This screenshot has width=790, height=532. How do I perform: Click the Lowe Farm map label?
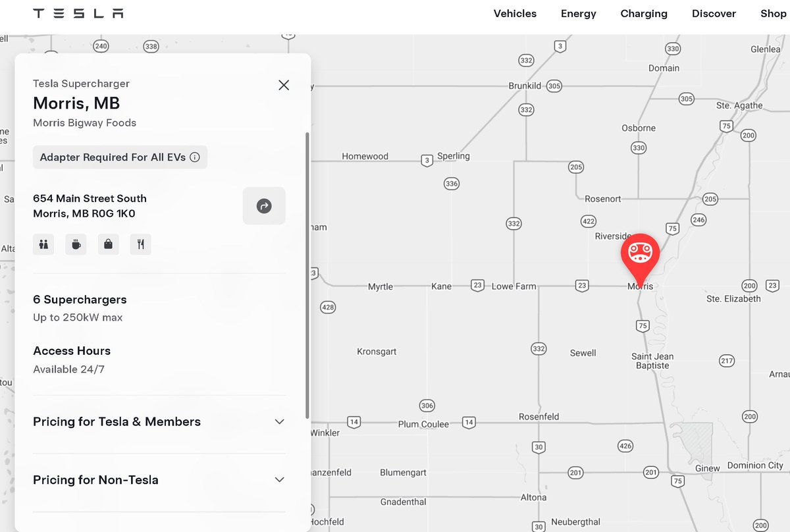click(514, 286)
